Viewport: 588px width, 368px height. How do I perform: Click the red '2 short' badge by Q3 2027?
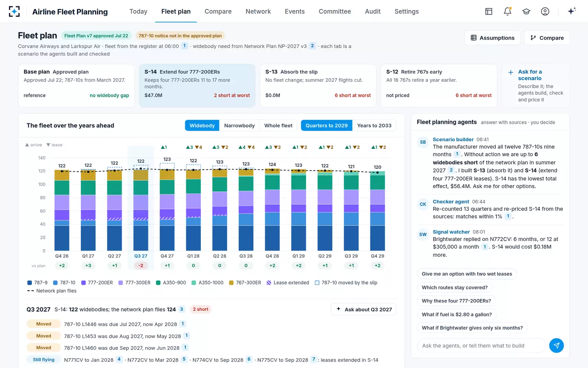pyautogui.click(x=200, y=309)
